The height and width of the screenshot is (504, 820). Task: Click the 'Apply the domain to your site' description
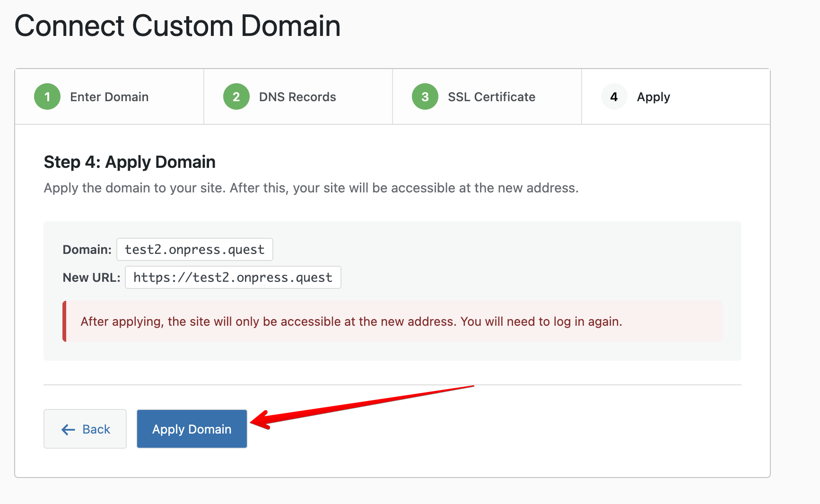[311, 188]
